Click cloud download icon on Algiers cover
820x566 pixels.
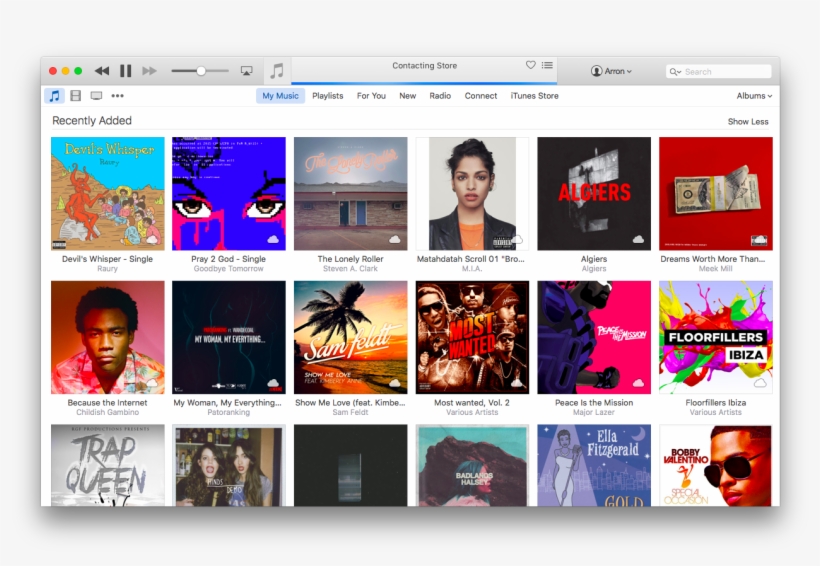[638, 240]
